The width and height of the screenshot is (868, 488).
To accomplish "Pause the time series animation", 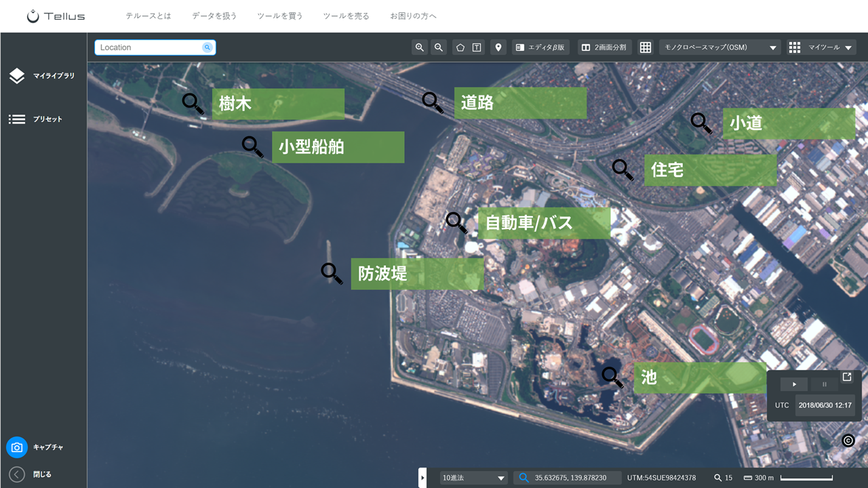I will (x=825, y=384).
